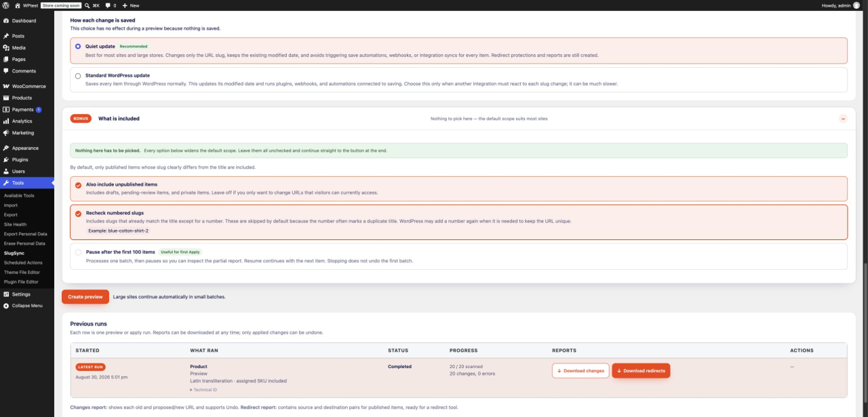The width and height of the screenshot is (868, 417).
Task: Open the SlugSync submenu item
Action: pos(14,253)
